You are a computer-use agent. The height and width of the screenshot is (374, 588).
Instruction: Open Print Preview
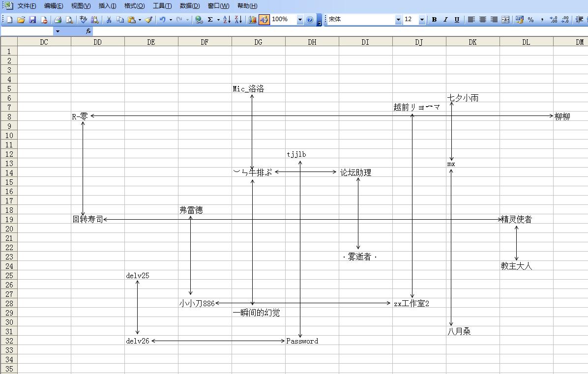[69, 20]
